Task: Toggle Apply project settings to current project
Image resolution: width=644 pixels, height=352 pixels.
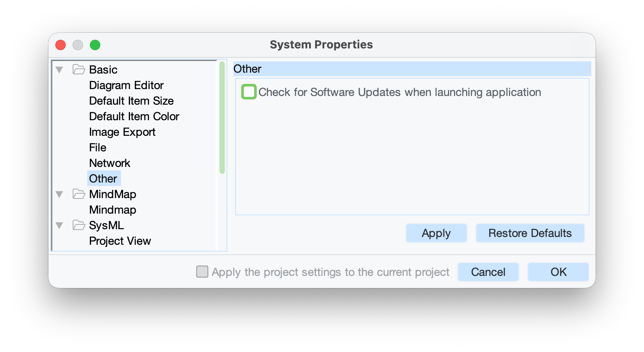Action: point(202,272)
